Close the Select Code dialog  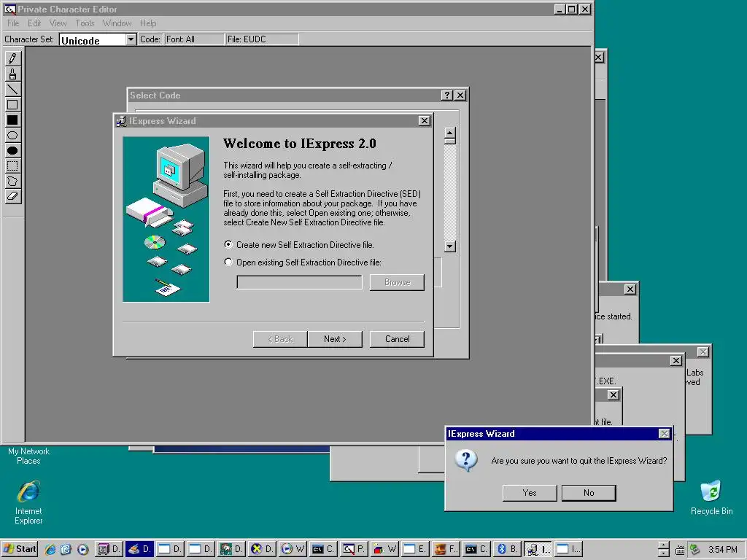pyautogui.click(x=460, y=96)
